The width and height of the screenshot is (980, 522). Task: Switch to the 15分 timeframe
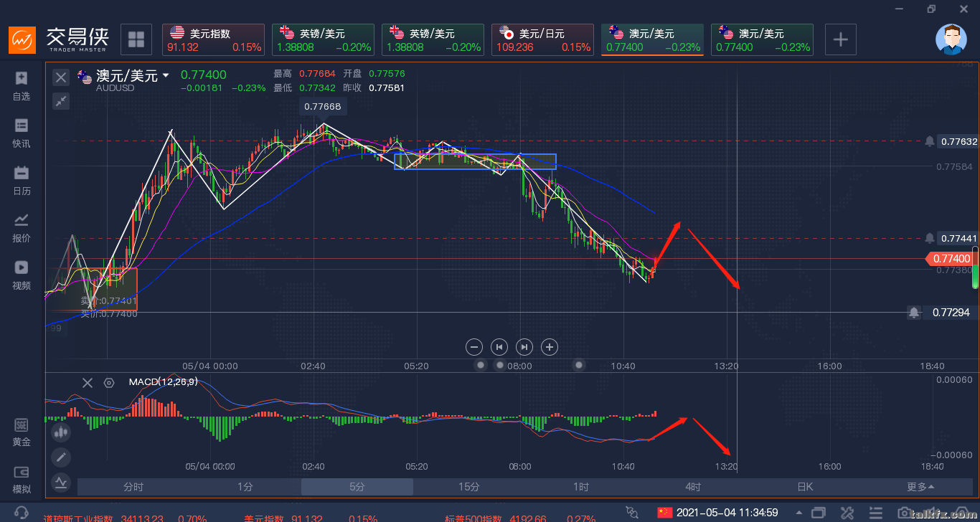(x=469, y=487)
